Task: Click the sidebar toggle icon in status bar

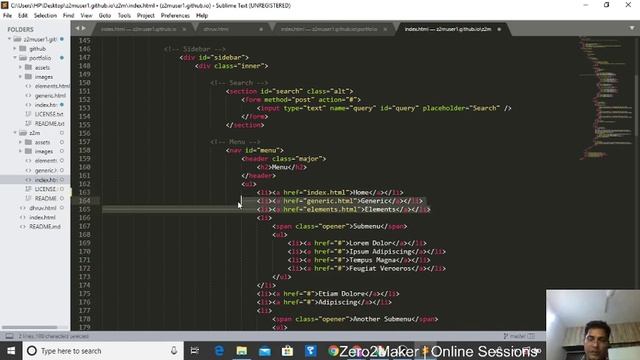Action: point(9,336)
